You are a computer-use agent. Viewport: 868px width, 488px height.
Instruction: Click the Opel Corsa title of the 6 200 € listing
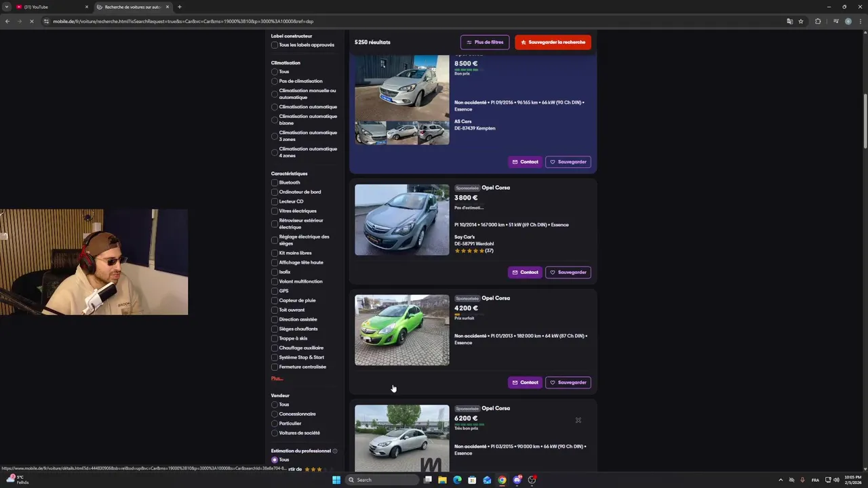[496, 408]
